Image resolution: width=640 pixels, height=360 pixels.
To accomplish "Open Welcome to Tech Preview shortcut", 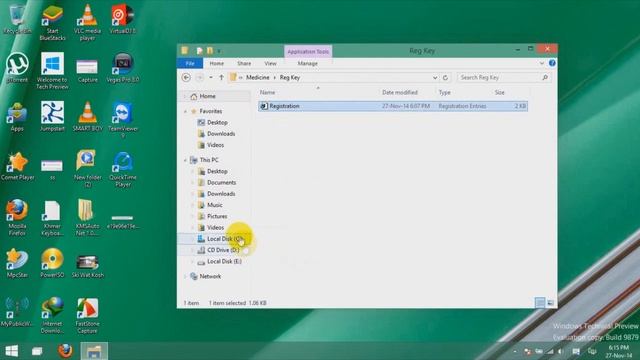I will 52,71.
